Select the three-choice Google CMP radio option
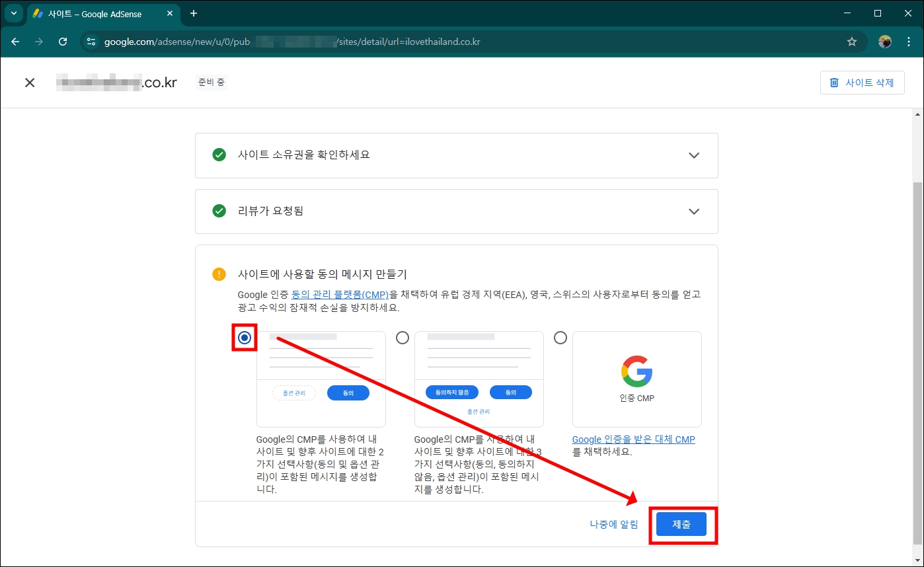 point(403,338)
